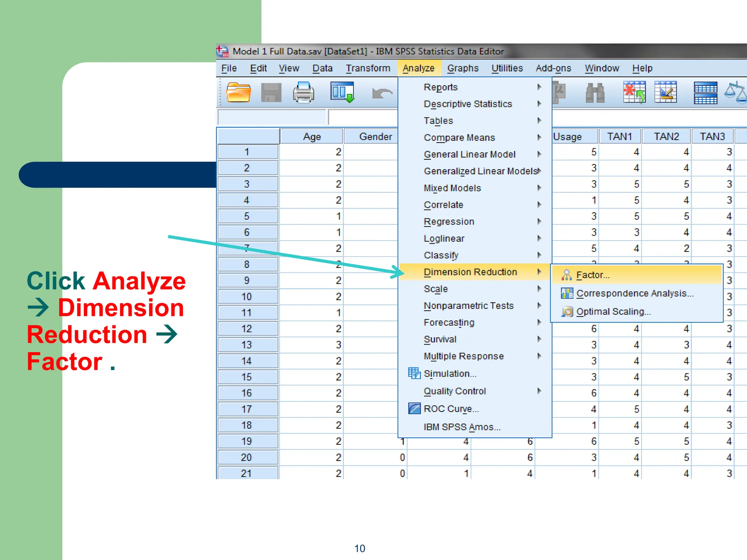Click the TAN1 column header

(x=620, y=136)
